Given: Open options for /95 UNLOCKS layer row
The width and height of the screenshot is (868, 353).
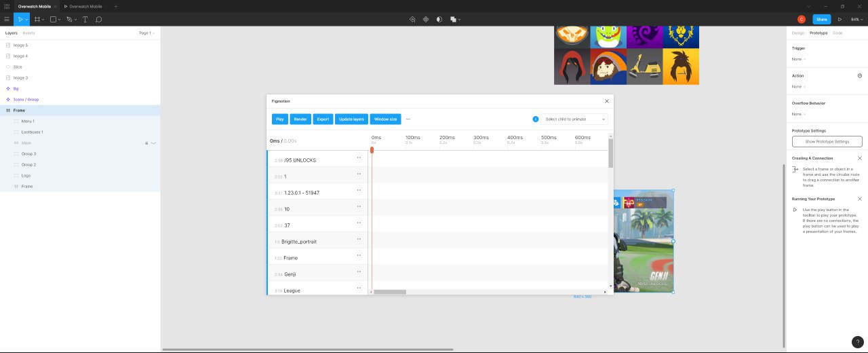Looking at the screenshot, I should click(x=359, y=157).
